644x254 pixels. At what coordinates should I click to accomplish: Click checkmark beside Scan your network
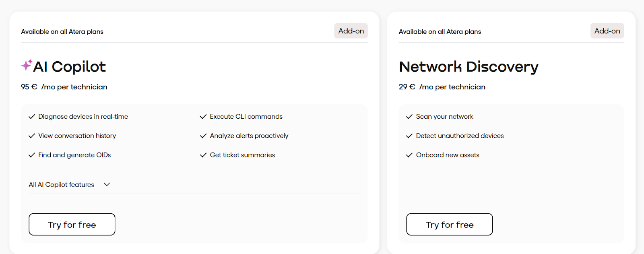(409, 117)
